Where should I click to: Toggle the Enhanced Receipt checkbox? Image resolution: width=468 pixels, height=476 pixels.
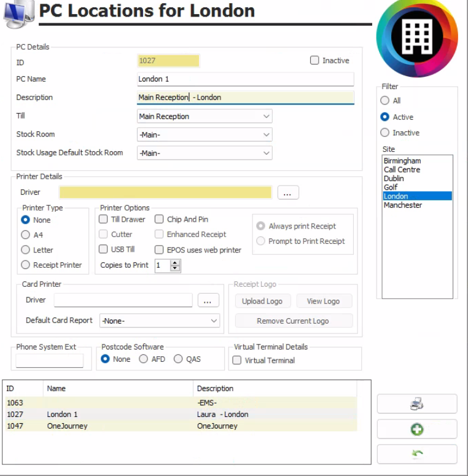pos(159,234)
